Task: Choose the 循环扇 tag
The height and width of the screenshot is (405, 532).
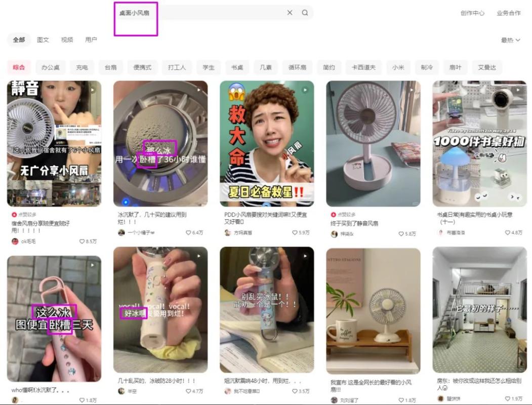Action: (297, 67)
